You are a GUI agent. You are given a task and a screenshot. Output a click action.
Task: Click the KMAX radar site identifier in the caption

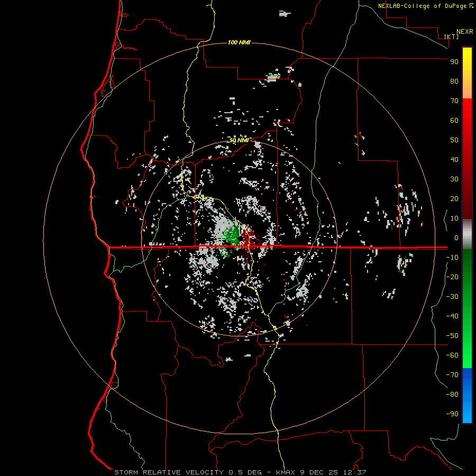tap(286, 472)
